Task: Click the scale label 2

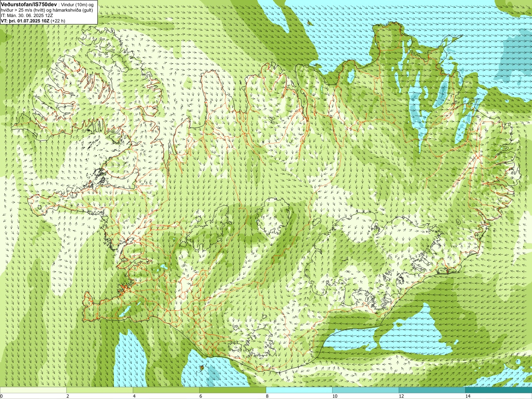Action: [68, 396]
